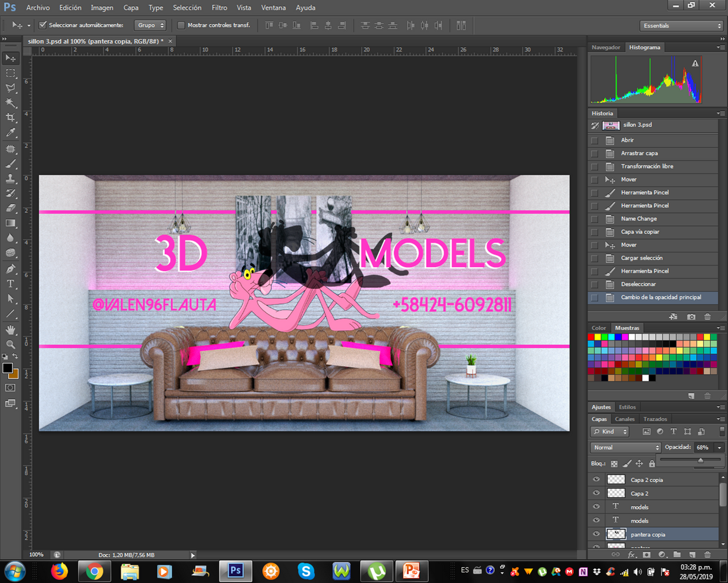Uncheck Seleccionar automáticamente checkbox
The height and width of the screenshot is (583, 728).
[43, 25]
